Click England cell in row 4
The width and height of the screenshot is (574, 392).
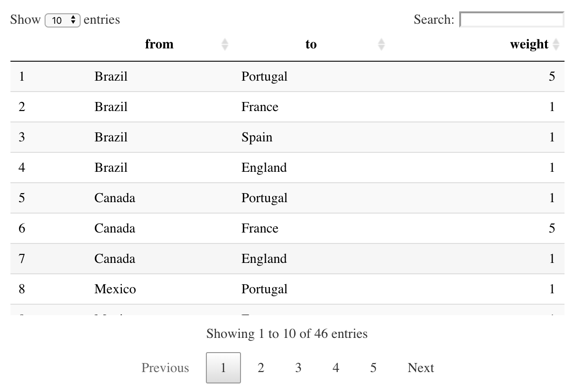point(264,168)
